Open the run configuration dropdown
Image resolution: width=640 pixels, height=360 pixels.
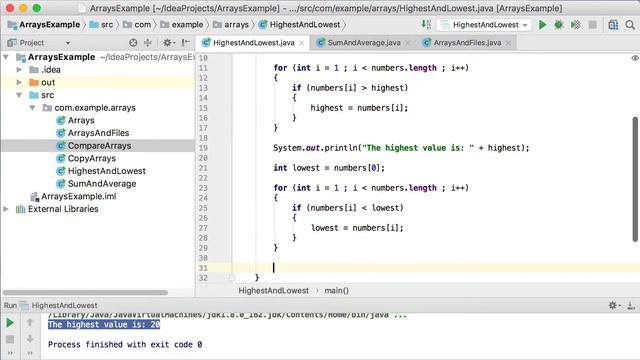484,25
